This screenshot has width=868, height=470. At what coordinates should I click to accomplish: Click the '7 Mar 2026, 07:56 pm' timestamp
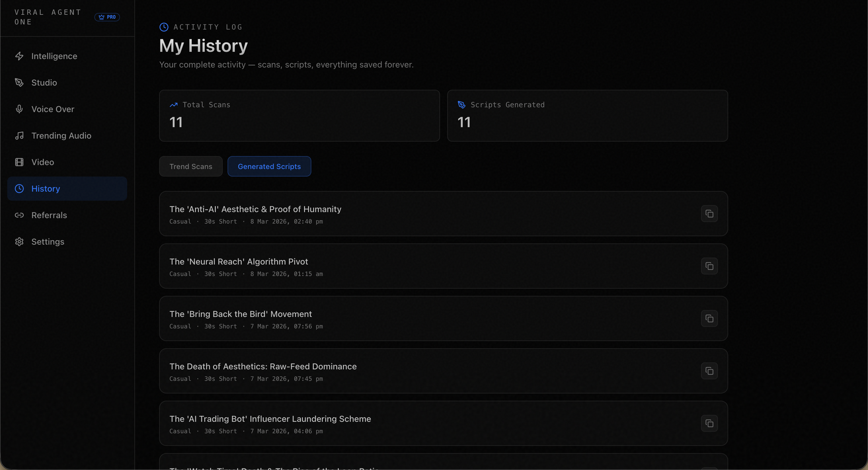point(286,327)
